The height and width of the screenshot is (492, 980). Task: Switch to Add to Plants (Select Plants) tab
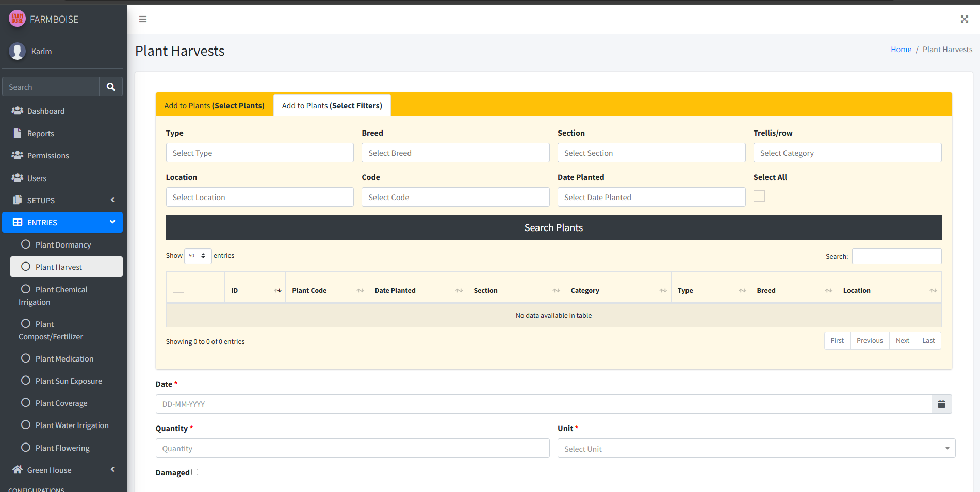coord(214,106)
